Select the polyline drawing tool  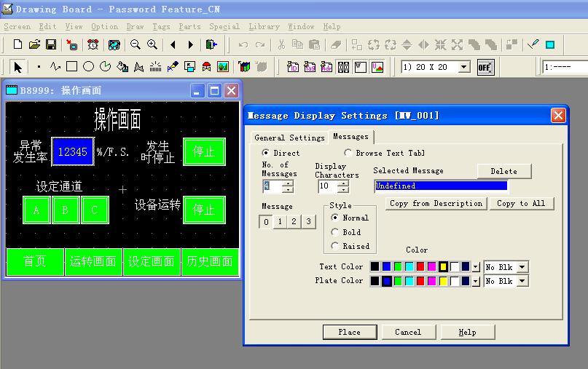pyautogui.click(x=55, y=67)
